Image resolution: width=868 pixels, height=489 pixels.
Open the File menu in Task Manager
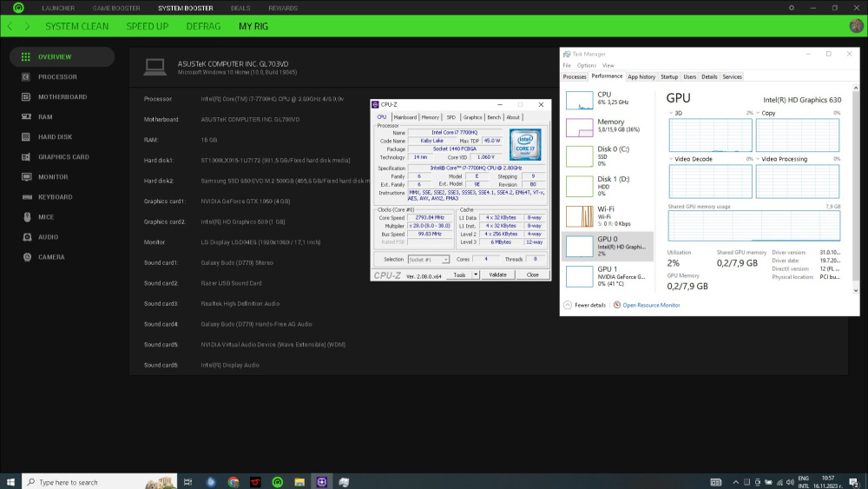567,65
